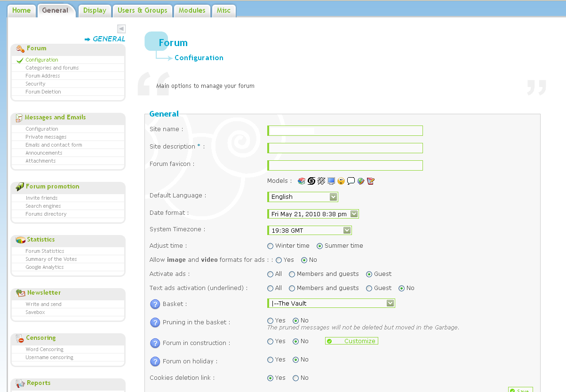566x392 pixels.
Task: Click the help icon next to Basket
Action: pos(155,304)
